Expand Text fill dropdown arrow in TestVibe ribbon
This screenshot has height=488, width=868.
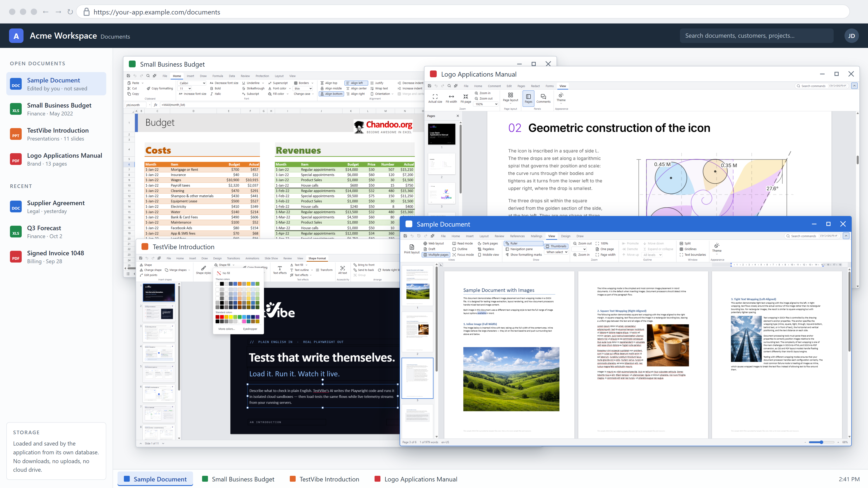point(306,265)
